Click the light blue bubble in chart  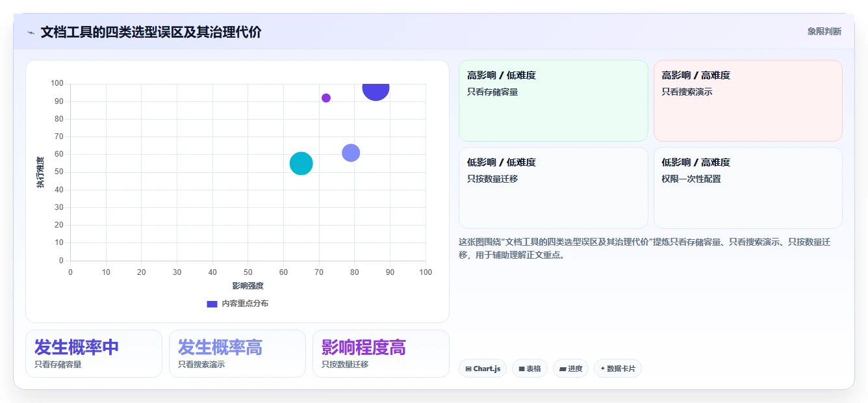[351, 153]
